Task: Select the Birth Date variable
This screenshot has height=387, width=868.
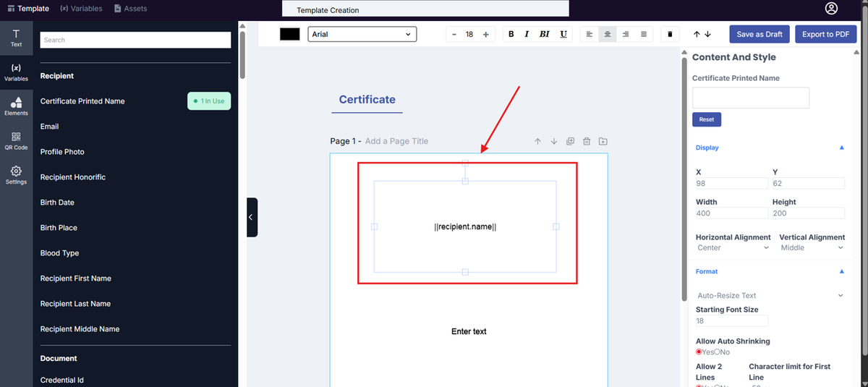Action: click(57, 203)
